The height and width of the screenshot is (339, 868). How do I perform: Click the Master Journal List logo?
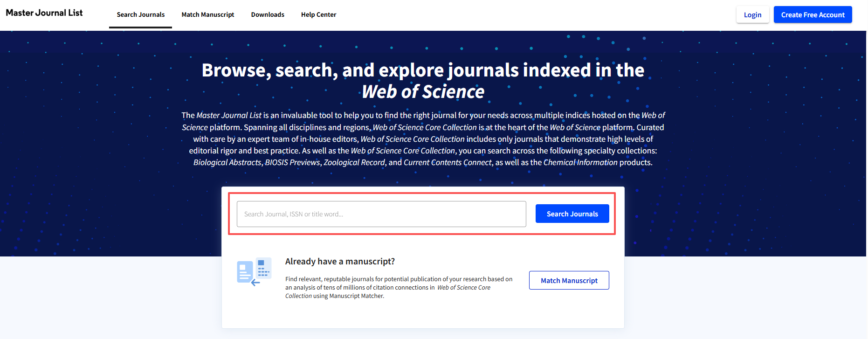[x=44, y=13]
